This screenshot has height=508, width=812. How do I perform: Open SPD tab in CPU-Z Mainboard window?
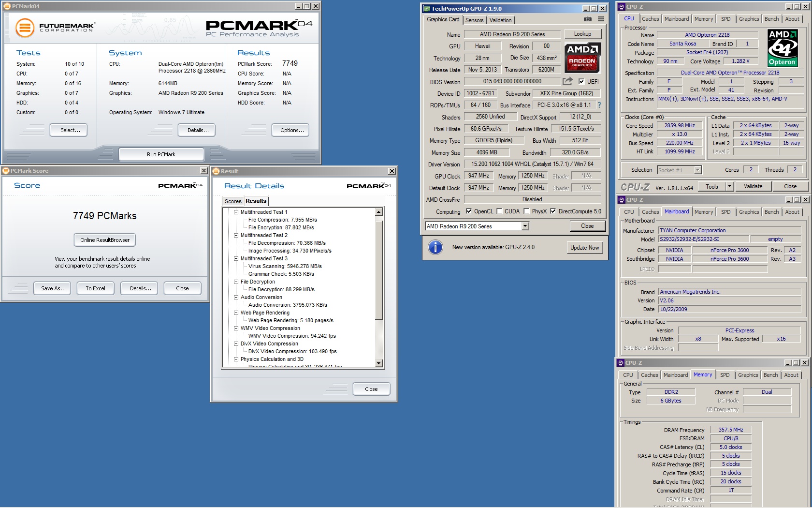click(x=725, y=212)
